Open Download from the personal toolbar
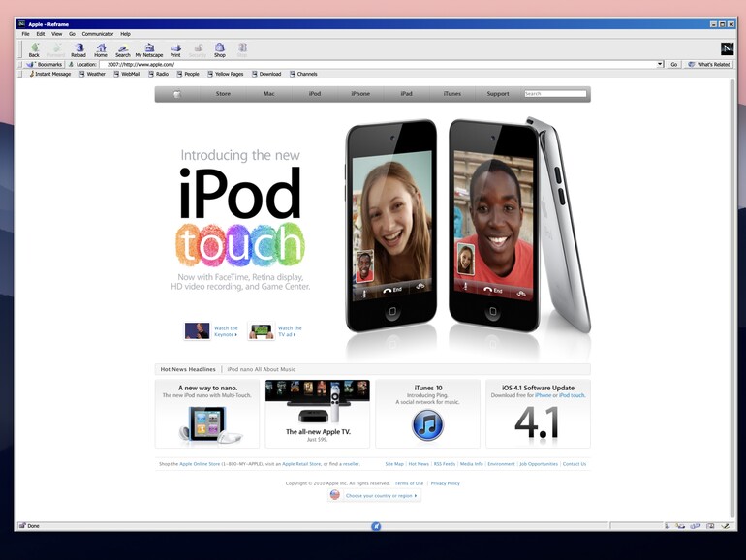The height and width of the screenshot is (560, 746). click(x=266, y=74)
